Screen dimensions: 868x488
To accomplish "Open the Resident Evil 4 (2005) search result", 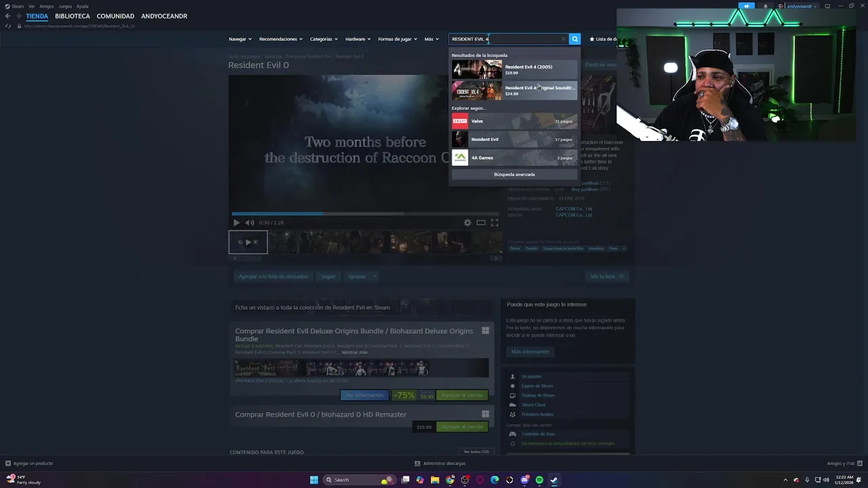I will pyautogui.click(x=515, y=69).
